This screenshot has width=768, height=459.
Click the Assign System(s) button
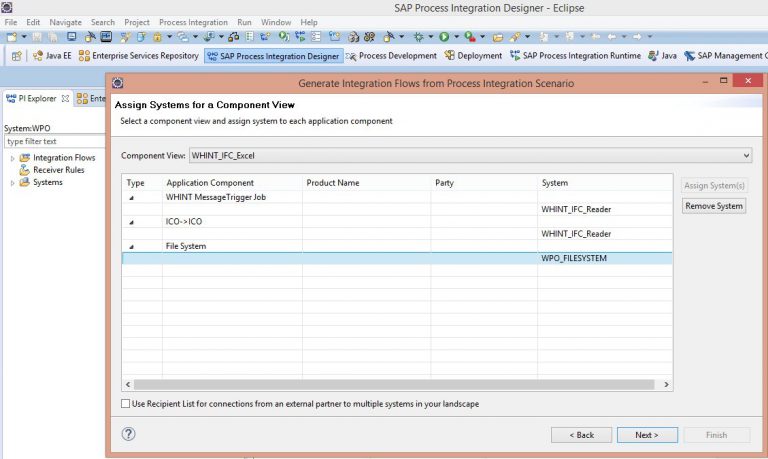point(714,186)
